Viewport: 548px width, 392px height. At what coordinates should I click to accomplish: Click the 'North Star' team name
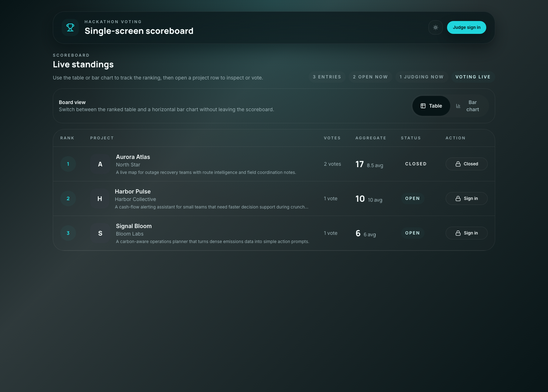[128, 165]
